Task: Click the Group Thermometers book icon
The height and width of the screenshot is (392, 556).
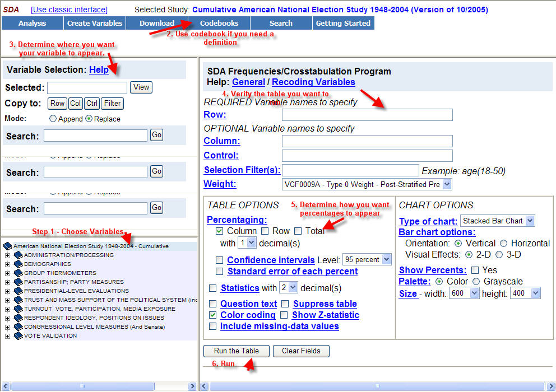Action: 18,273
